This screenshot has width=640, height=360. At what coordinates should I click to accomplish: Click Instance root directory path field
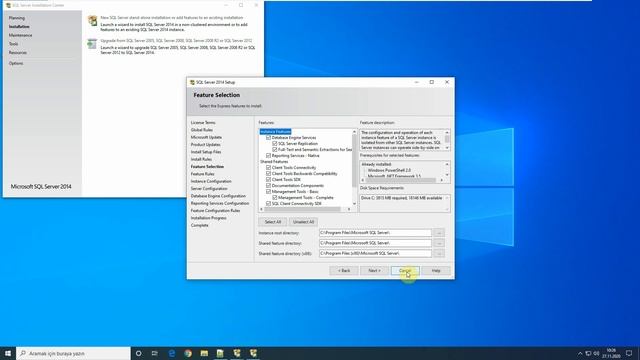pyautogui.click(x=375, y=233)
